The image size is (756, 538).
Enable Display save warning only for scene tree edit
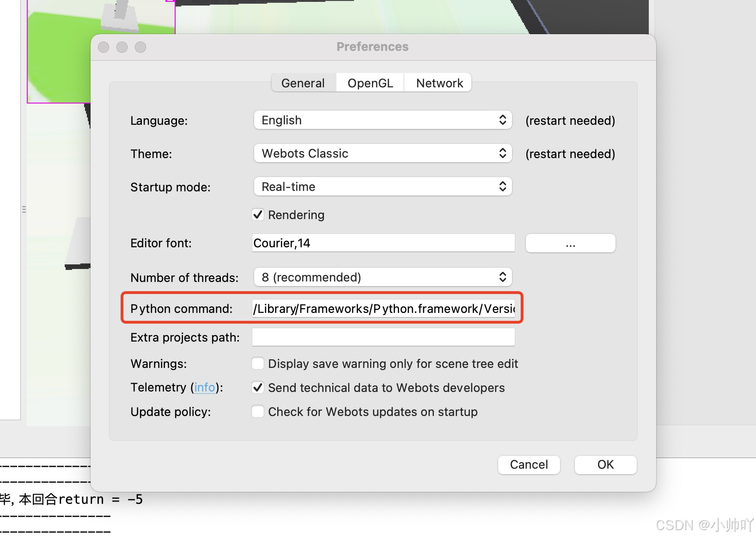258,363
